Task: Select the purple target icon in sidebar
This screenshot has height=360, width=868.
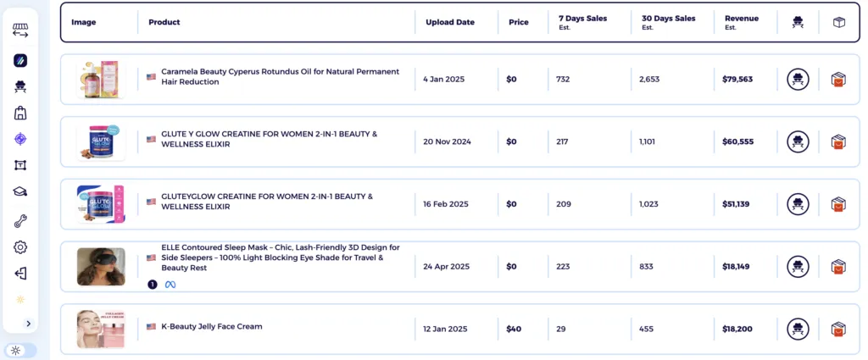Action: (20, 139)
